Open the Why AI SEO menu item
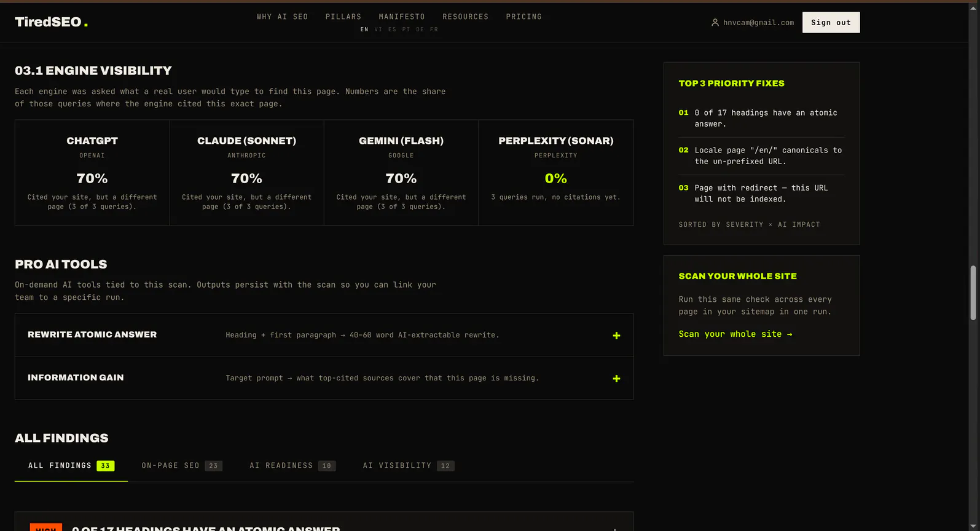This screenshot has width=980, height=531. pos(283,17)
